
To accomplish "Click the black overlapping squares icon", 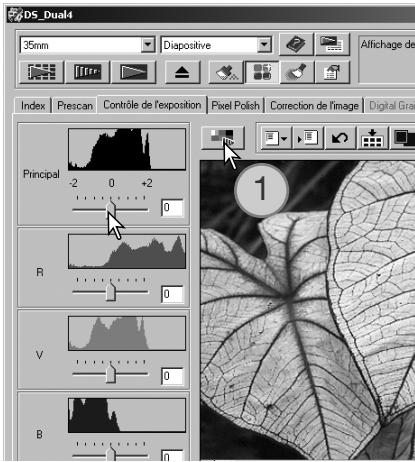I will pyautogui.click(x=403, y=138).
